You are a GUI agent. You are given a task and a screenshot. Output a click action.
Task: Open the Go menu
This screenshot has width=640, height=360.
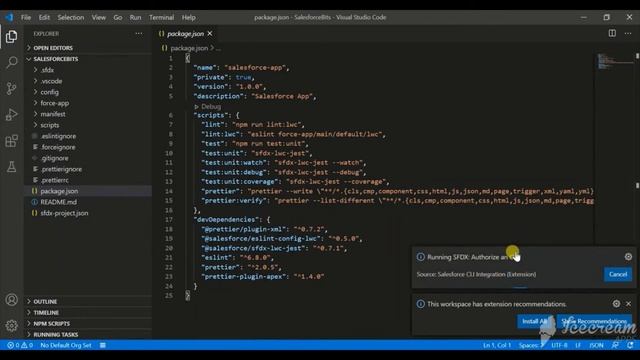click(118, 17)
